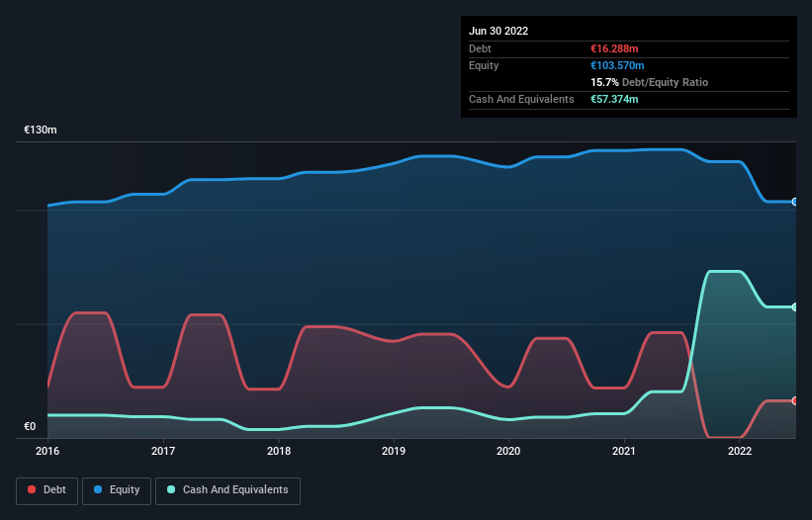This screenshot has height=520, width=812.
Task: Click the 2018 x-axis label
Action: pyautogui.click(x=279, y=451)
